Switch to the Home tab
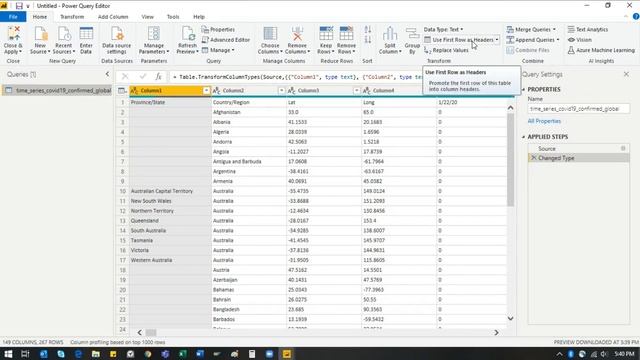Screen dimensions: 640x360 (40, 17)
